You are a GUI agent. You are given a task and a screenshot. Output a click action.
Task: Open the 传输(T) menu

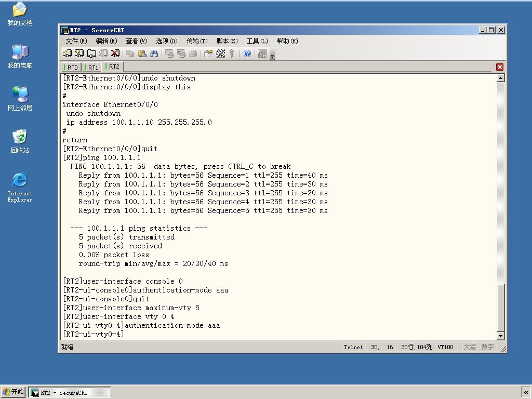[197, 41]
